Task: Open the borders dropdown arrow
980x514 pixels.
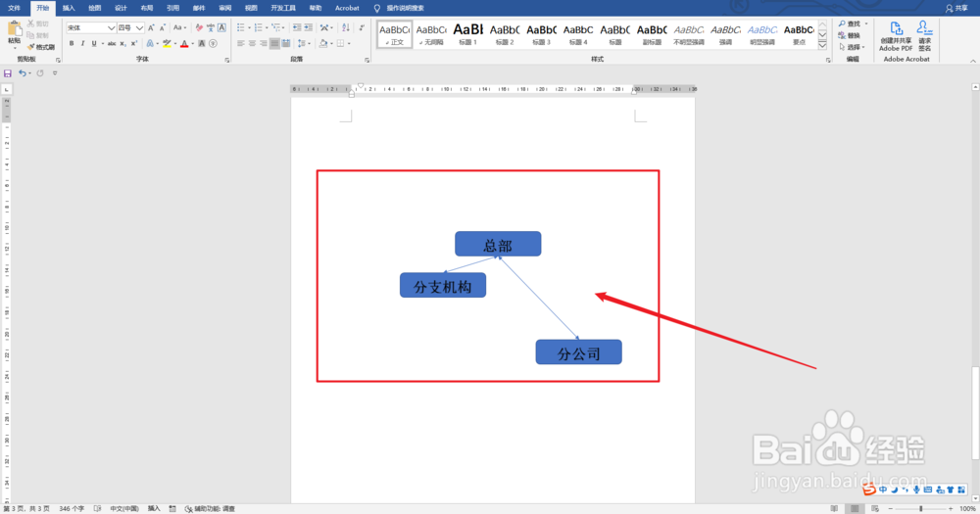Action: pyautogui.click(x=349, y=44)
